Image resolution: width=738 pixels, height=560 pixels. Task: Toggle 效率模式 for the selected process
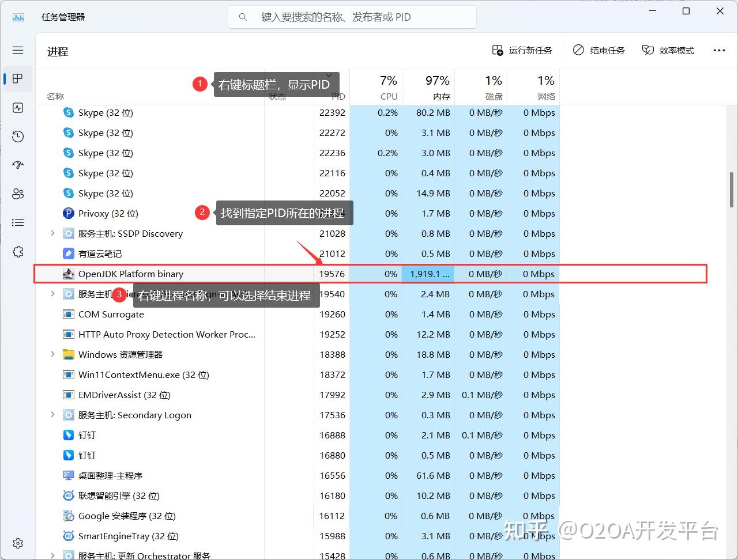coord(668,50)
